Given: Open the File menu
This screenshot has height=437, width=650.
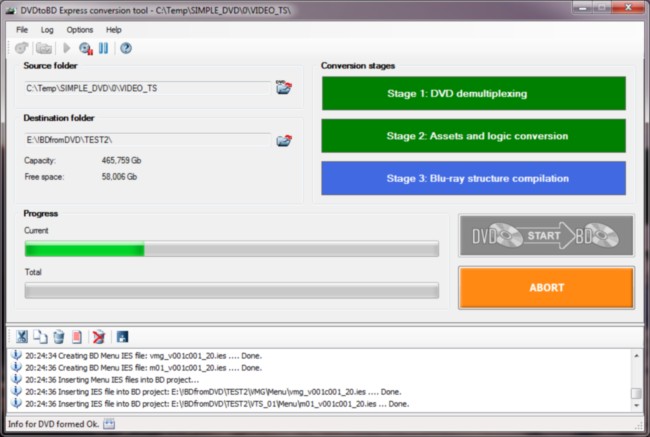Looking at the screenshot, I should 22,30.
